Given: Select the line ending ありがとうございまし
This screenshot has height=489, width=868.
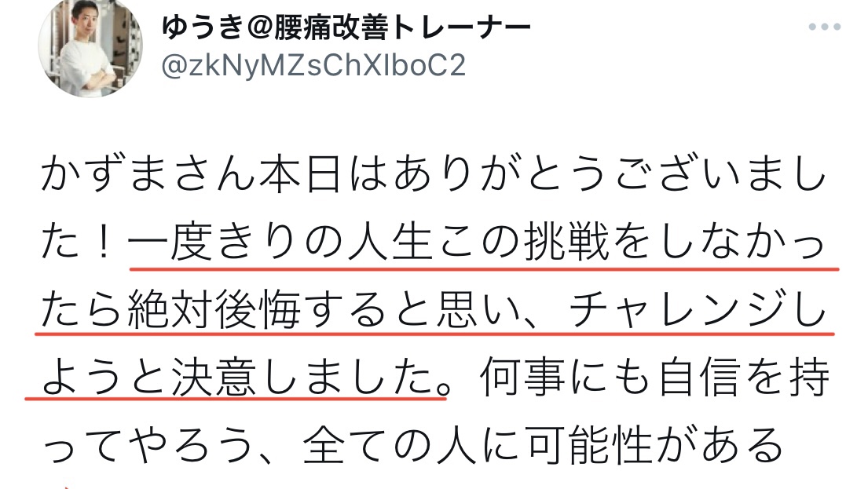Looking at the screenshot, I should (434, 175).
